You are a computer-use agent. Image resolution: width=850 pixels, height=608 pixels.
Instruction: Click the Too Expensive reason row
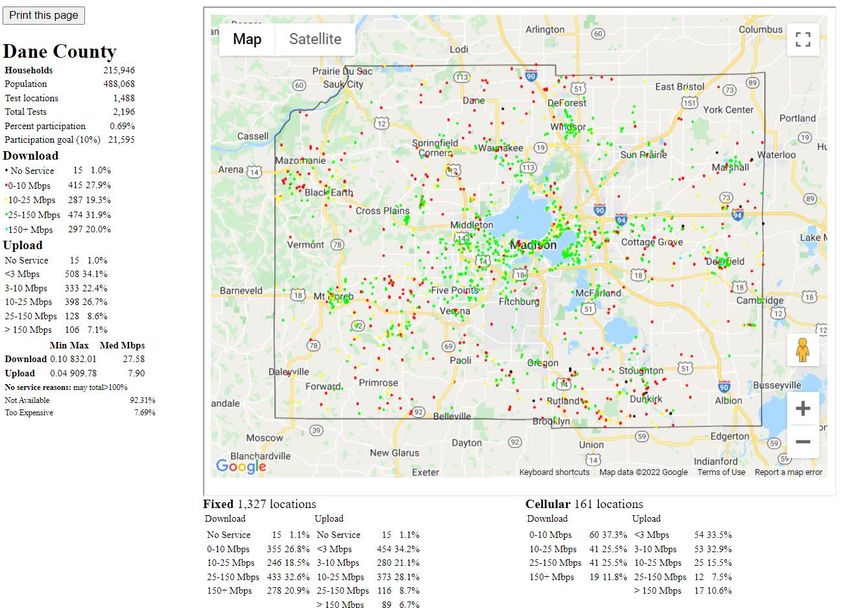tap(80, 412)
